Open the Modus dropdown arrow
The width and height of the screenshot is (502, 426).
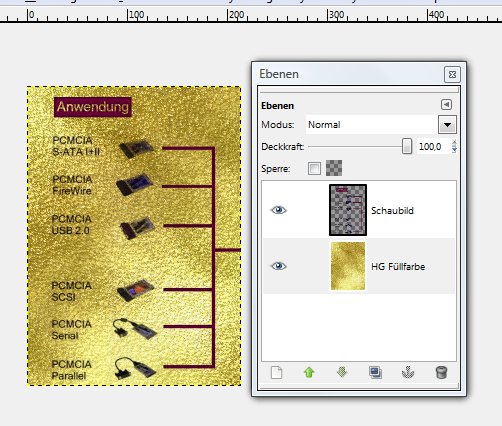coord(447,125)
